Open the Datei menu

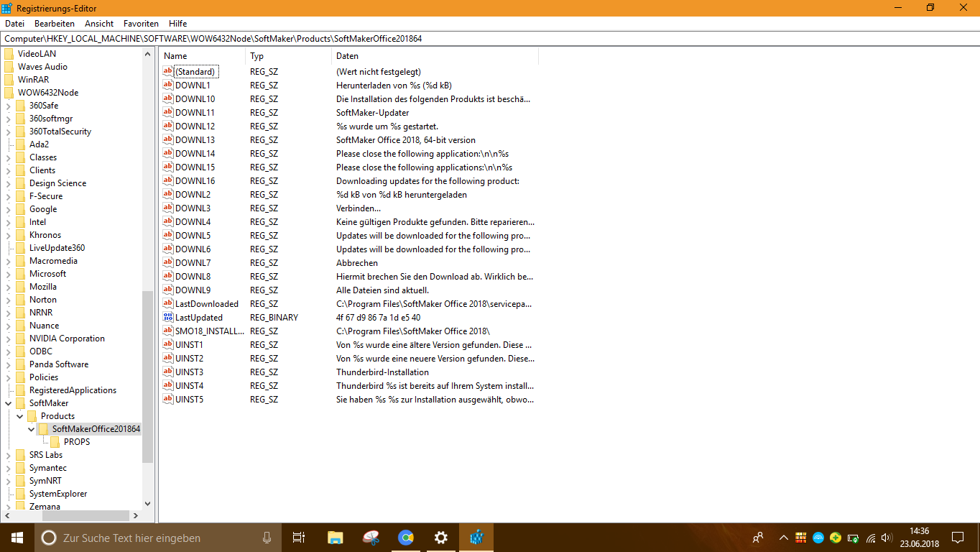[x=14, y=24]
